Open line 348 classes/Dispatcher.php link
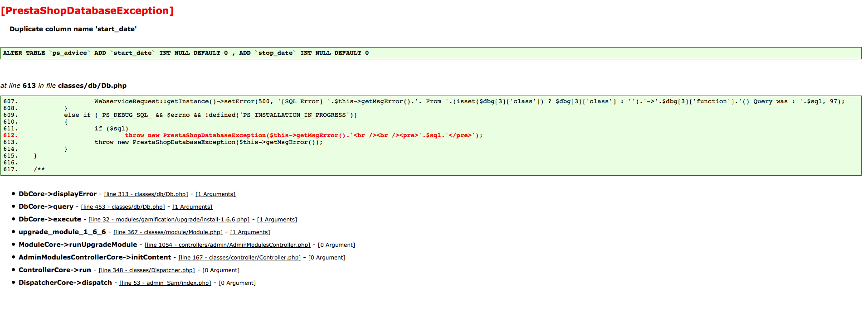The width and height of the screenshot is (868, 317). tap(146, 270)
